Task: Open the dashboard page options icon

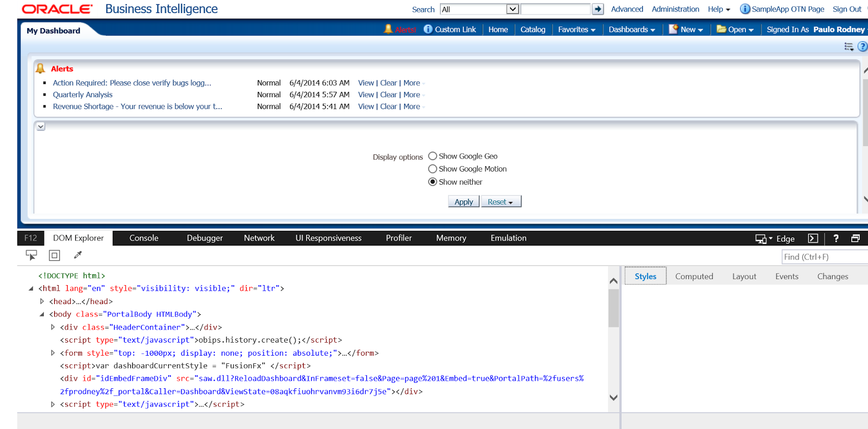Action: point(849,47)
